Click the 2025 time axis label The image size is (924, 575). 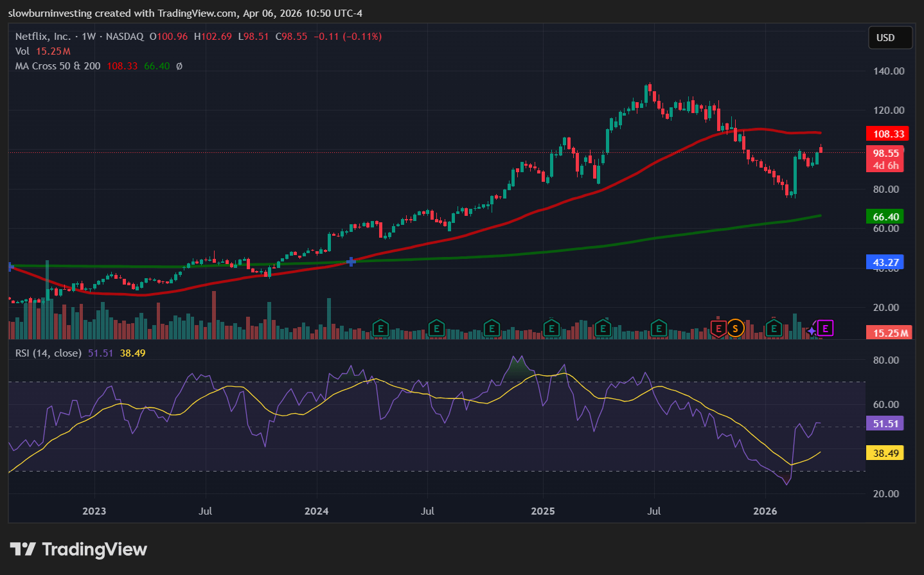point(543,511)
